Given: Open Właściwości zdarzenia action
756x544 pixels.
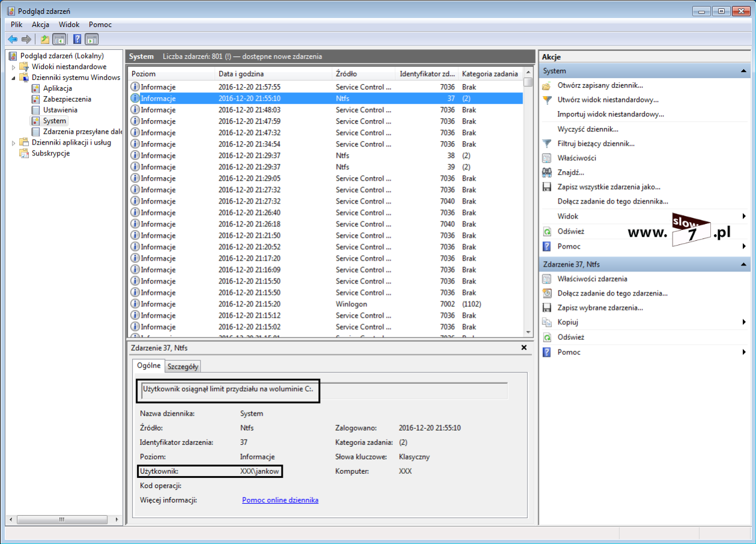Looking at the screenshot, I should [592, 279].
